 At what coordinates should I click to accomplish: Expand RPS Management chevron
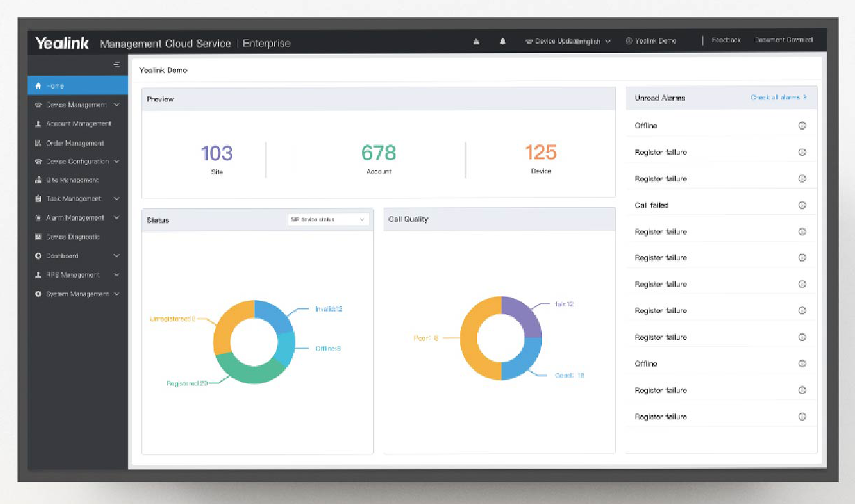click(x=116, y=275)
